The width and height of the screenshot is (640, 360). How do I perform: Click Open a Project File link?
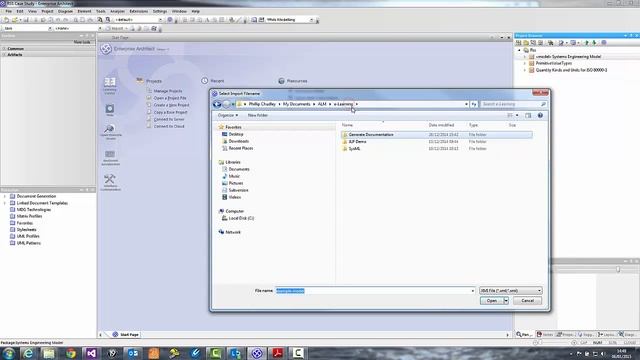pyautogui.click(x=170, y=98)
